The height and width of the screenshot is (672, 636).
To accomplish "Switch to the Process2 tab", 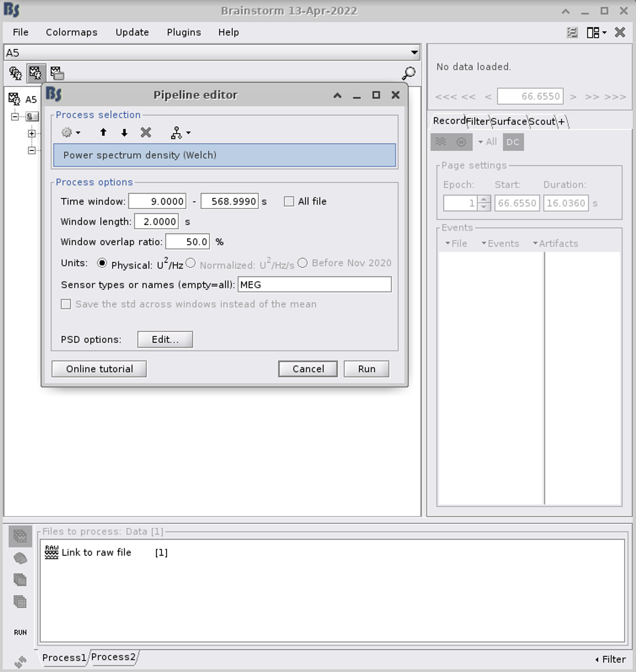I will pyautogui.click(x=113, y=657).
